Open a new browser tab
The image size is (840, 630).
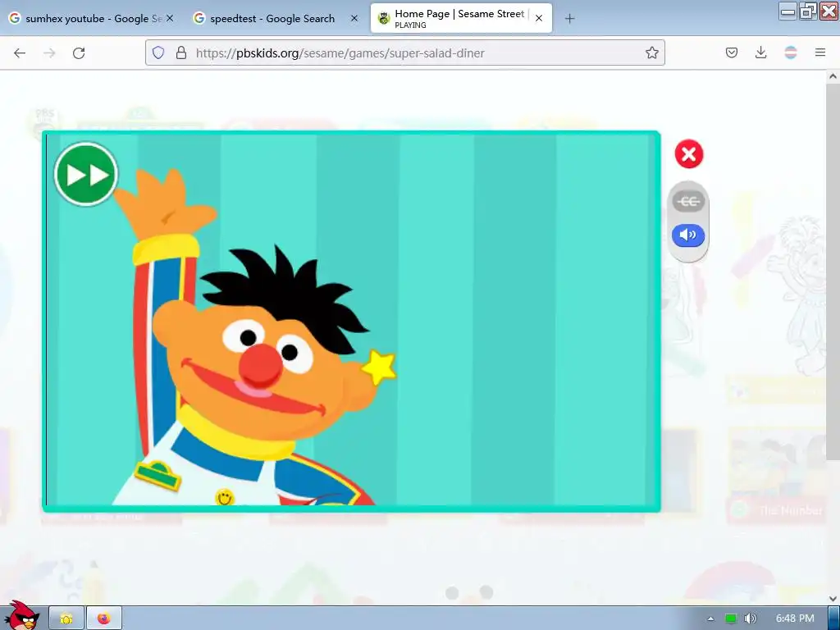click(569, 19)
